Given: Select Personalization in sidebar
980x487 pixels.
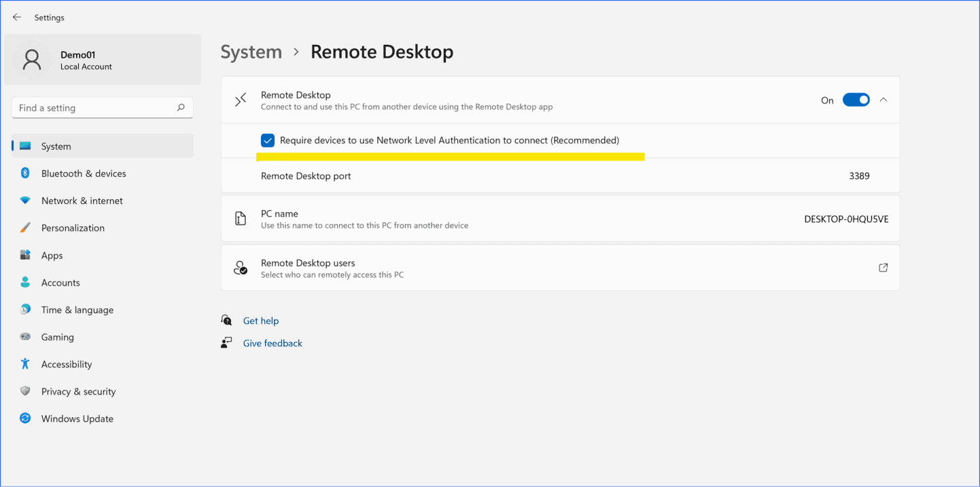Looking at the screenshot, I should [103, 228].
